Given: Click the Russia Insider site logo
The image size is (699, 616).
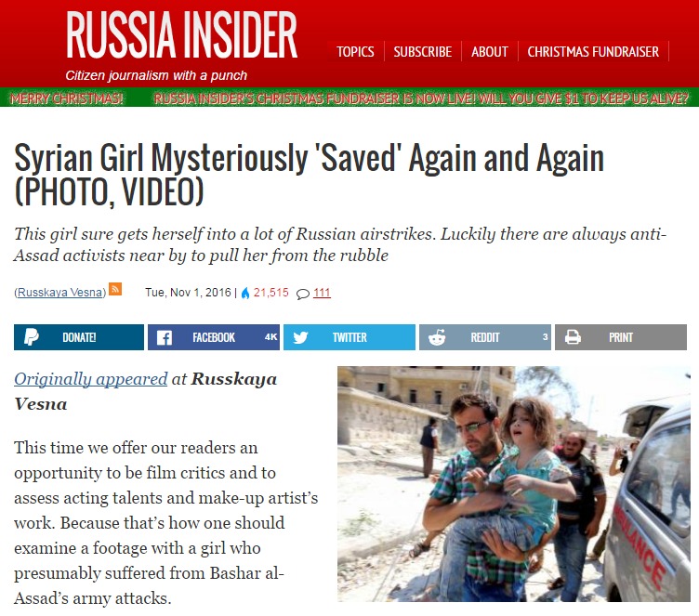Looking at the screenshot, I should pyautogui.click(x=182, y=34).
